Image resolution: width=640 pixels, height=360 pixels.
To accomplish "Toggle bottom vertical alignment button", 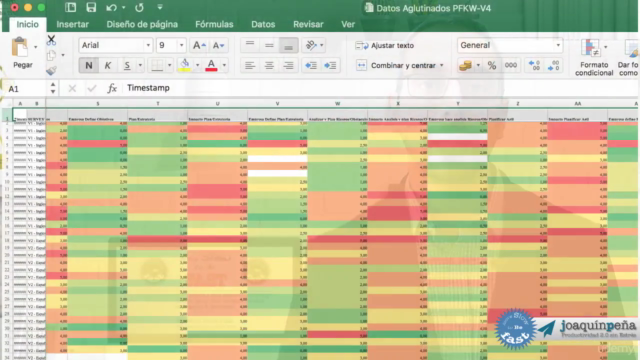I will click(289, 45).
